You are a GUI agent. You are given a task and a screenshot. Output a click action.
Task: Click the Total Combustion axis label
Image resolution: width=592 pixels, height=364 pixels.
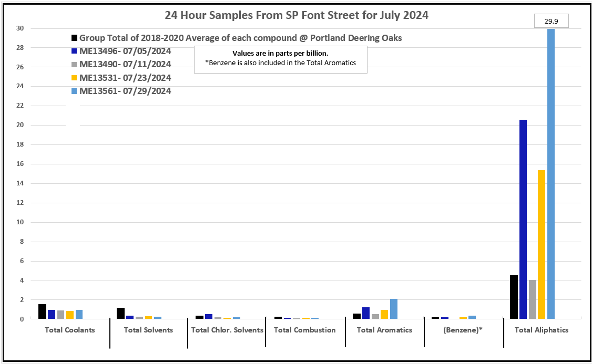pos(304,330)
